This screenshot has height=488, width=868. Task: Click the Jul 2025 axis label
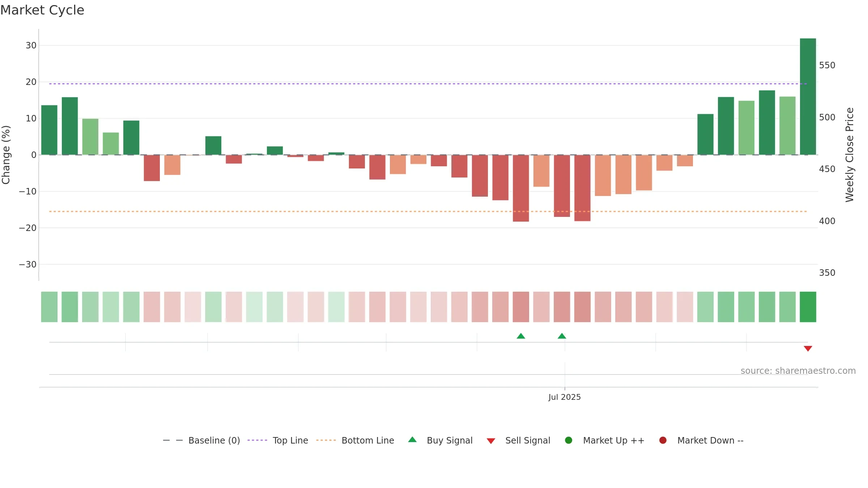565,397
